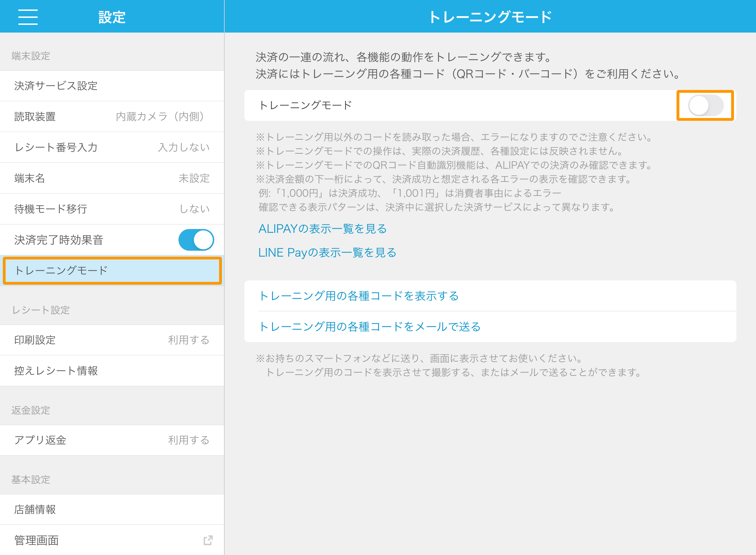Open 控えレシート情報 in the sidebar
Screen dimensions: 756x555
pos(112,371)
